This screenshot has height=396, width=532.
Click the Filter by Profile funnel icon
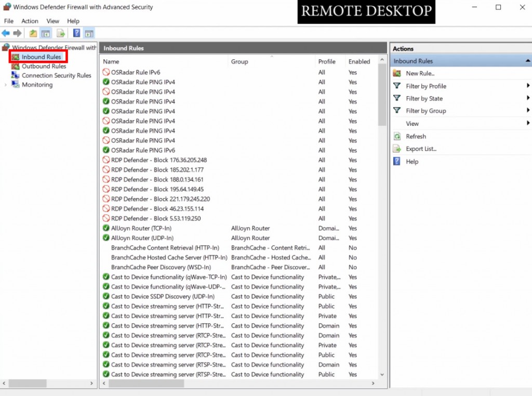(397, 86)
